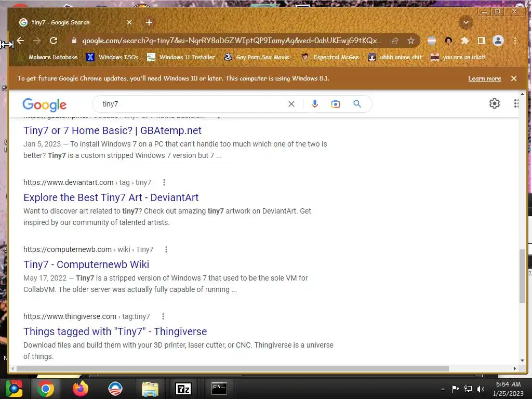
Task: Open the Extensions puzzle-piece menu
Action: [465, 41]
